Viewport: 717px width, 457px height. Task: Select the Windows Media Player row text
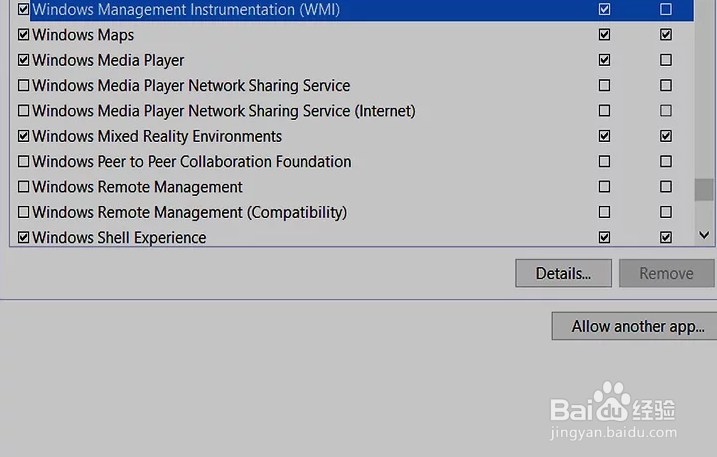[x=108, y=60]
